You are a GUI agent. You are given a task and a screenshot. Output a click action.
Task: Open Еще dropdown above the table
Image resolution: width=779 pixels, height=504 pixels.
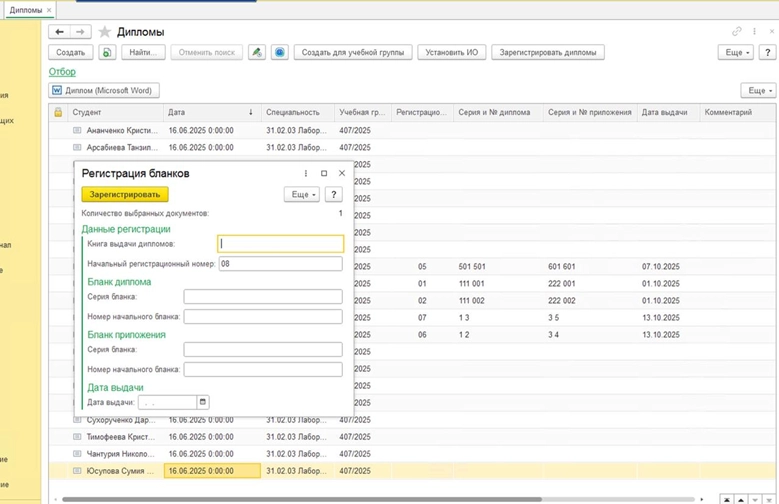(757, 91)
